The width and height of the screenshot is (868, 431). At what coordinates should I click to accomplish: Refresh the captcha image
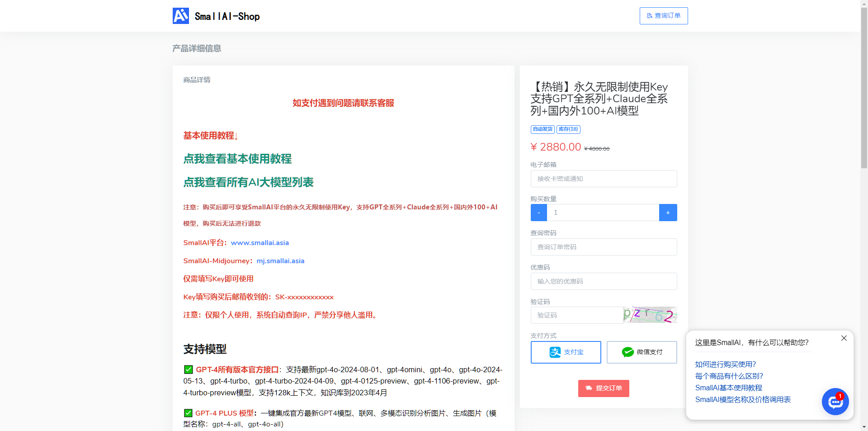[650, 315]
